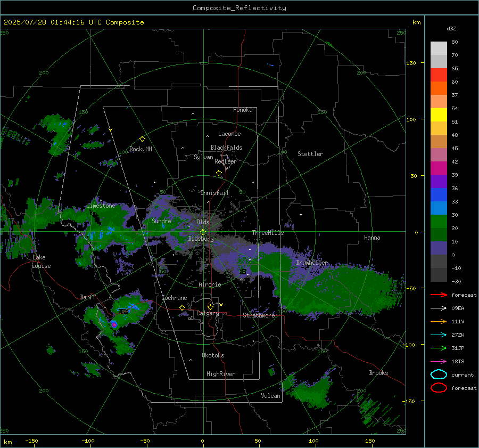Click the green 31JP arrow legend entry

click(x=439, y=348)
